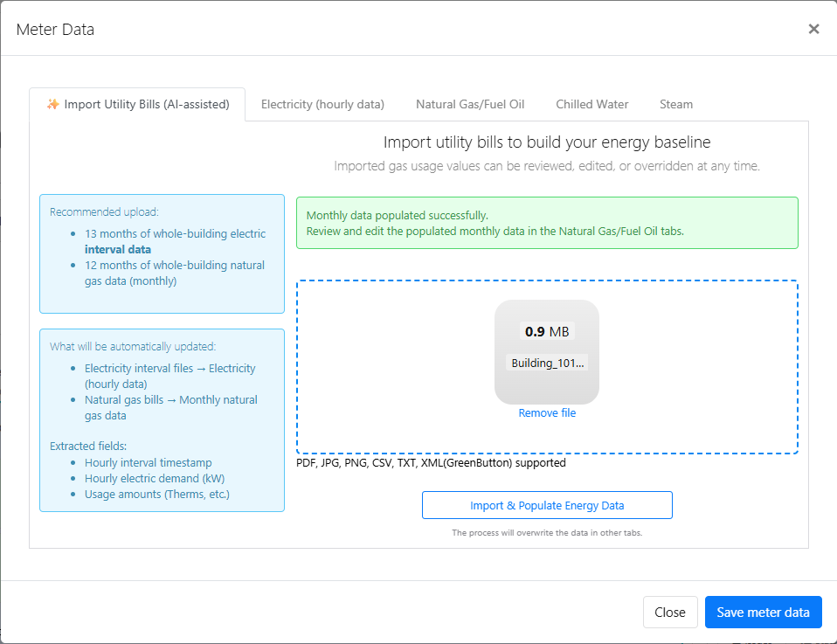The width and height of the screenshot is (837, 644).
Task: Click the Close button
Action: coord(670,612)
